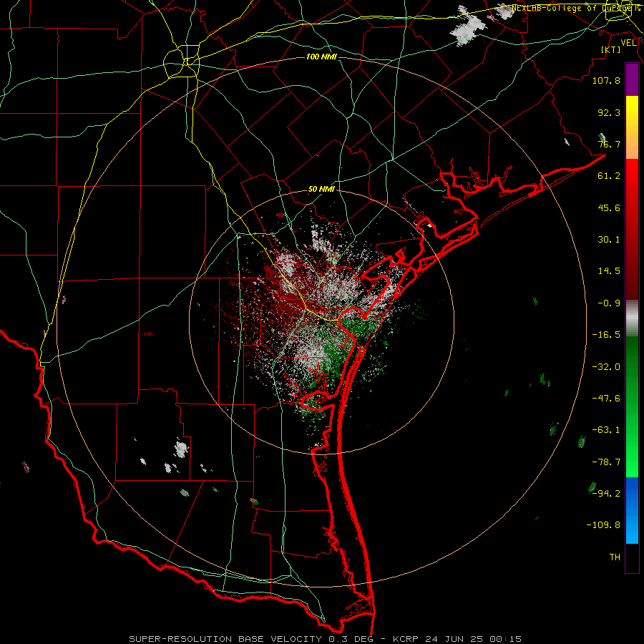The width and height of the screenshot is (644, 644).
Task: Click the Super-Resolution Base Velocity caption
Action: click(x=325, y=639)
